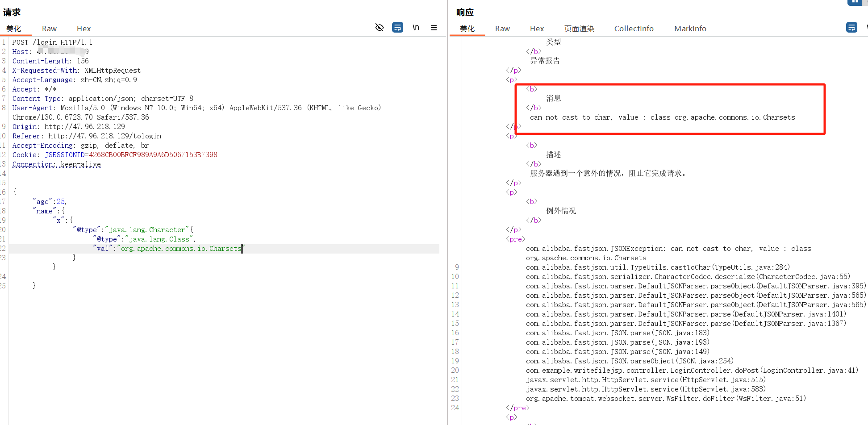
Task: Open the response Raw tab
Action: point(502,29)
